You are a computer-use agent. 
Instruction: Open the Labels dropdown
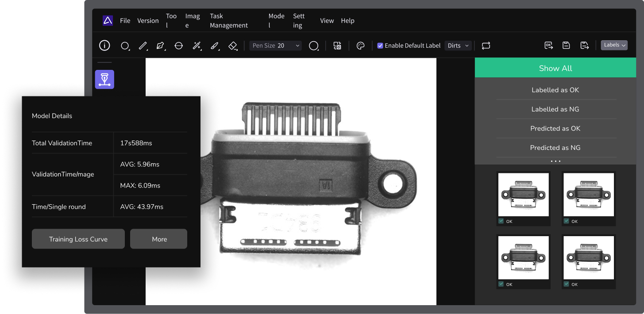point(614,45)
